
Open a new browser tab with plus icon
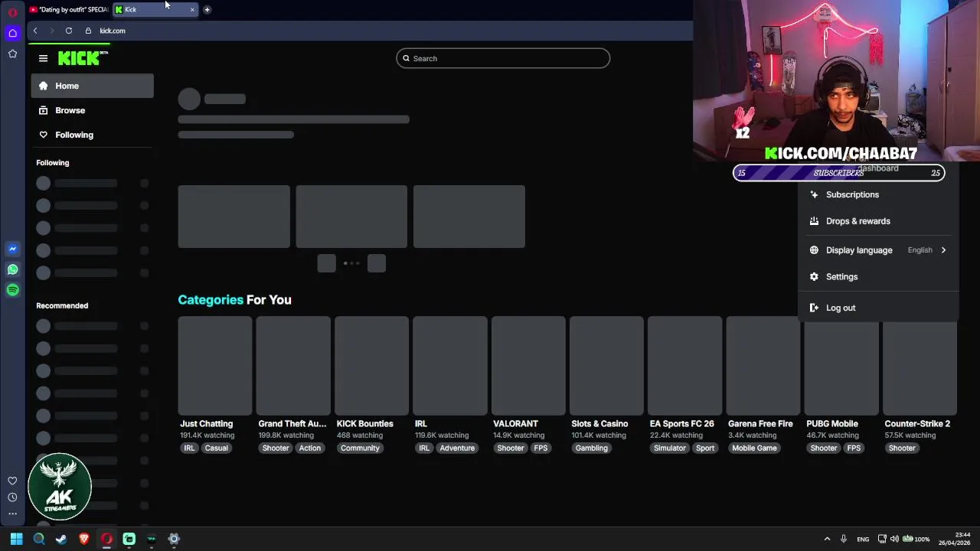tap(207, 9)
